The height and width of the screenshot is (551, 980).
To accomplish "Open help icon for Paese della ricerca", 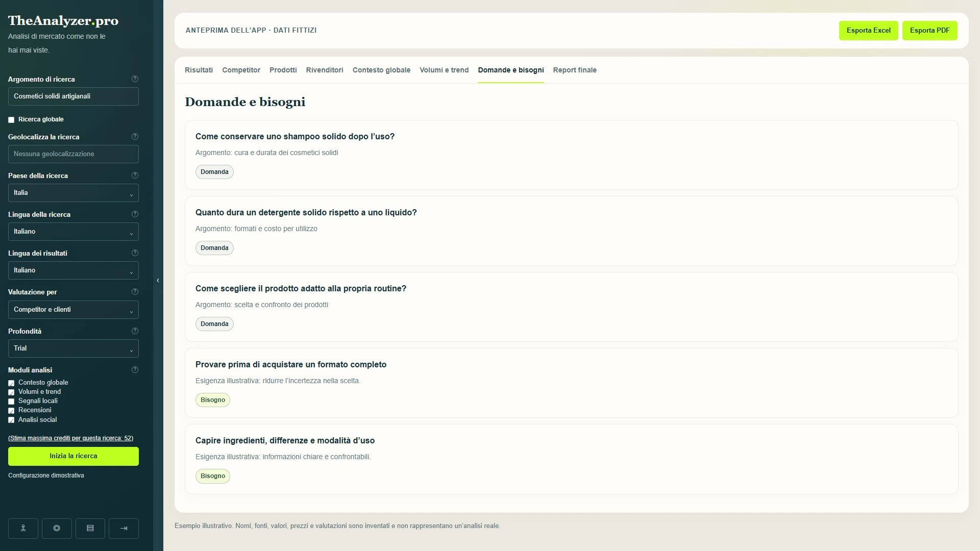I will [x=135, y=176].
